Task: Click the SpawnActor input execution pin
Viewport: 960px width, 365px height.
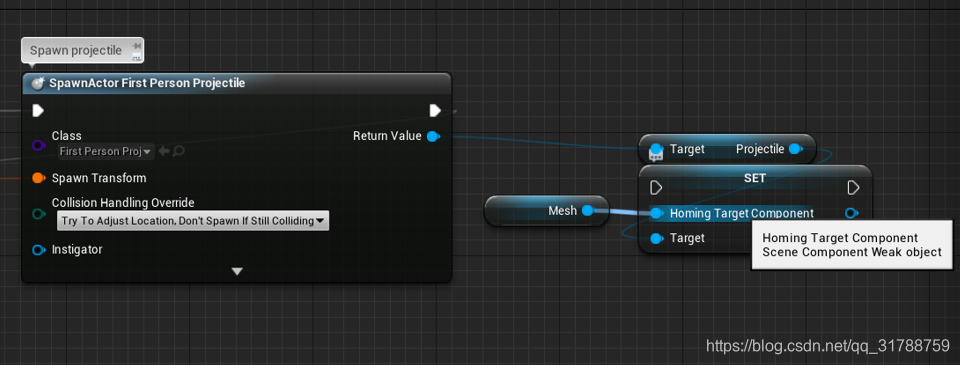Action: coord(38,110)
